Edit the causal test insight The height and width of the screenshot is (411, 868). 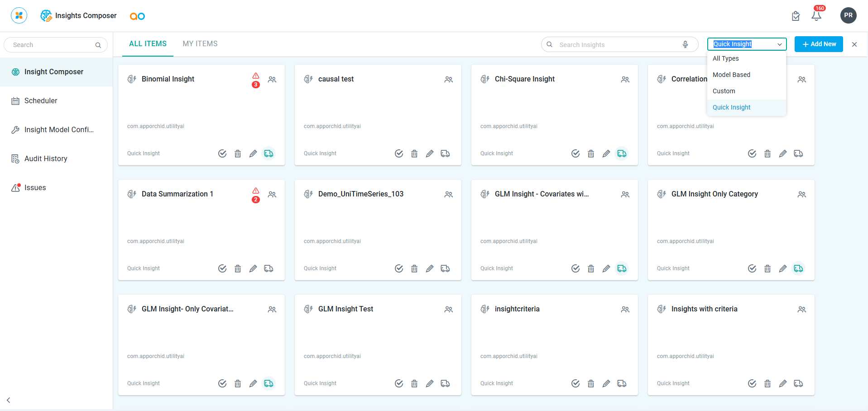[430, 153]
